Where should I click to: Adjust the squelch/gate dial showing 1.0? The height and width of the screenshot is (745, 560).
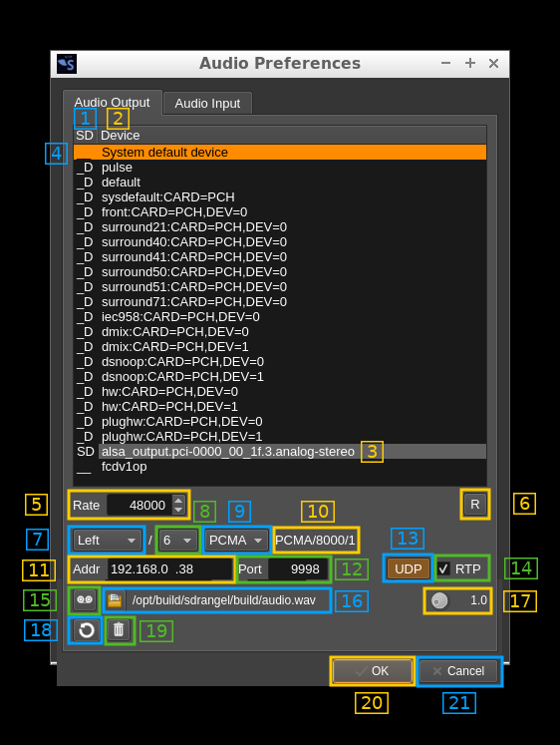439,600
